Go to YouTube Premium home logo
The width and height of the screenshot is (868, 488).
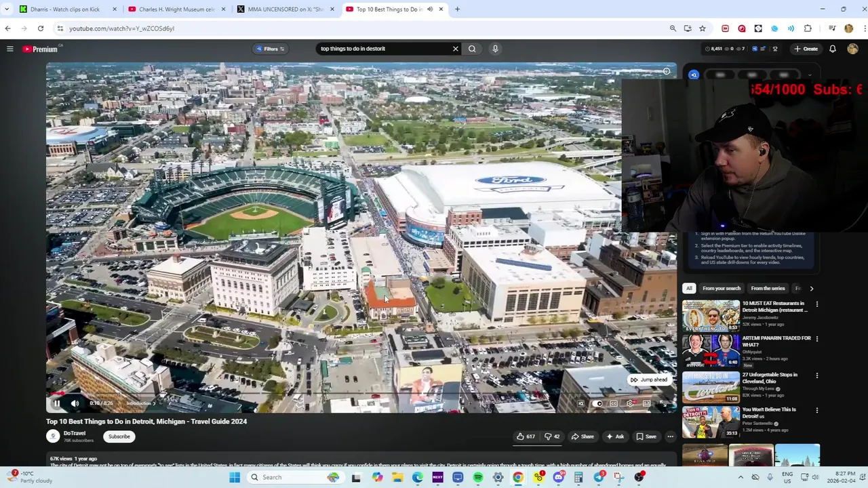(41, 49)
